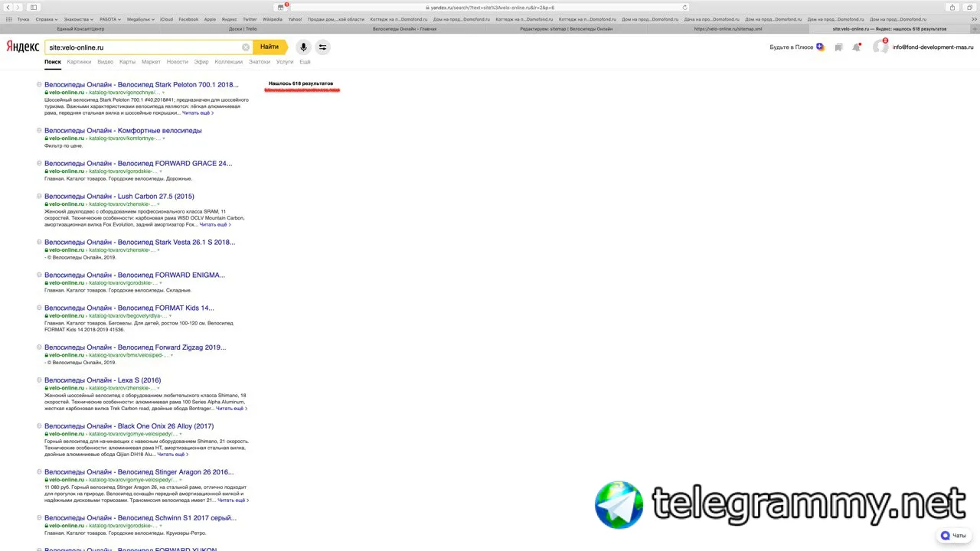
Task: Open the РАБОТА bookmarks folder dropdown
Action: click(x=109, y=19)
